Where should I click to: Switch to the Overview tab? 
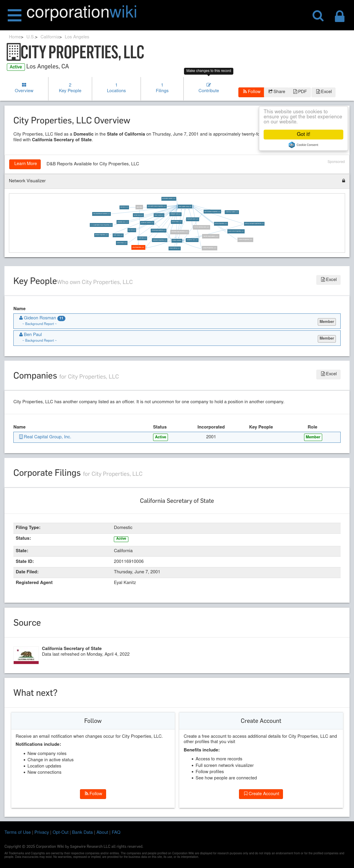[24, 88]
